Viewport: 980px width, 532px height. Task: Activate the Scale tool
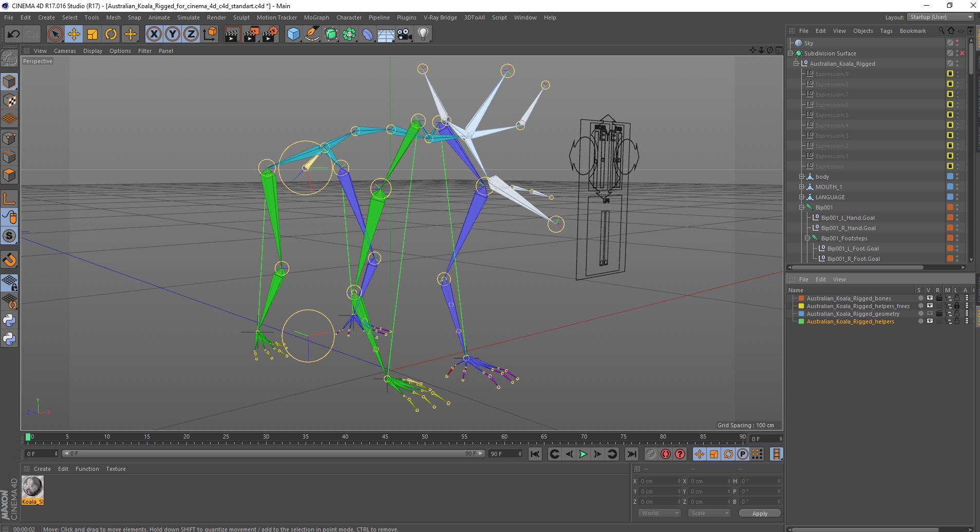point(92,34)
